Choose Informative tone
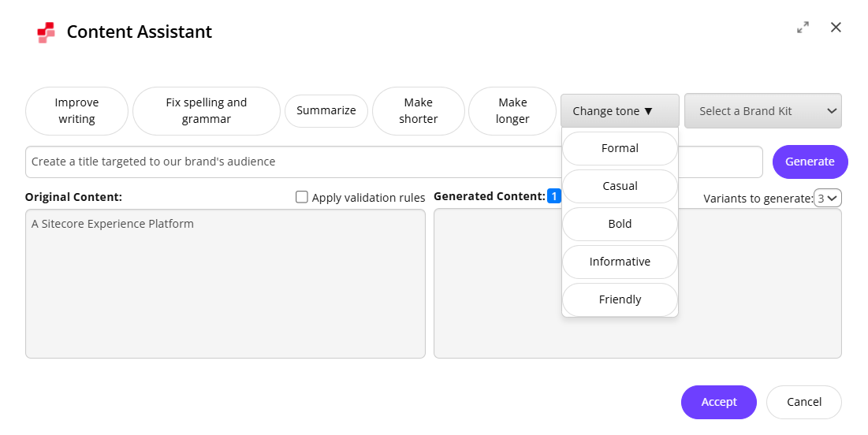Image resolution: width=868 pixels, height=435 pixels. coord(620,262)
